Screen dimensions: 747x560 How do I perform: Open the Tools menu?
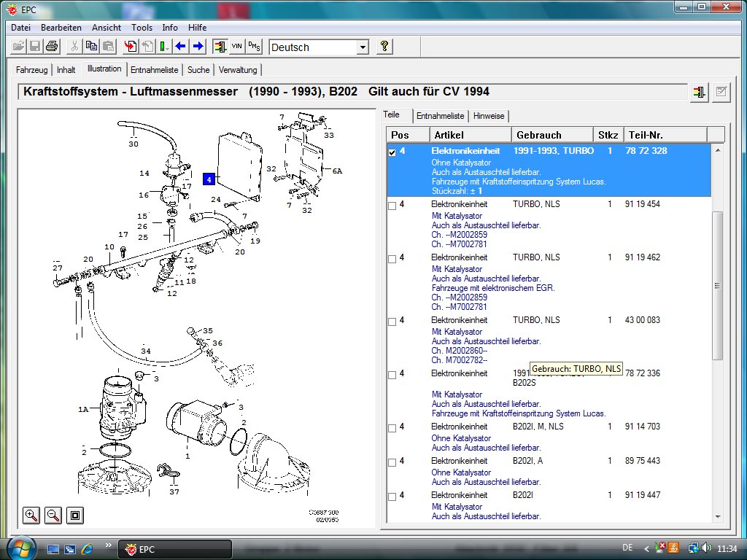tap(142, 28)
